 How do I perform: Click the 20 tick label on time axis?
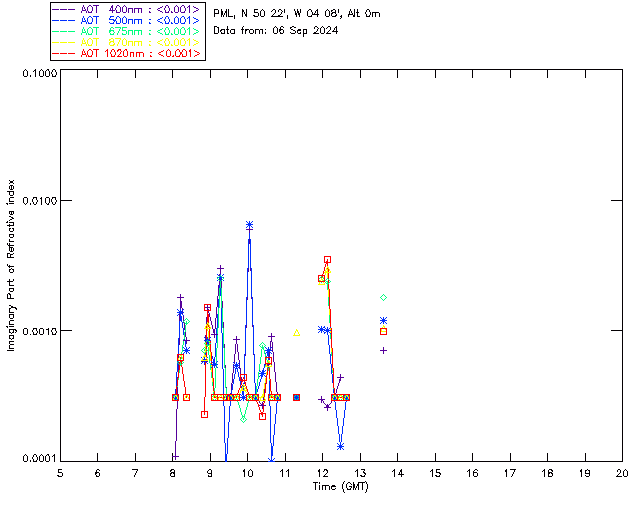click(x=621, y=472)
